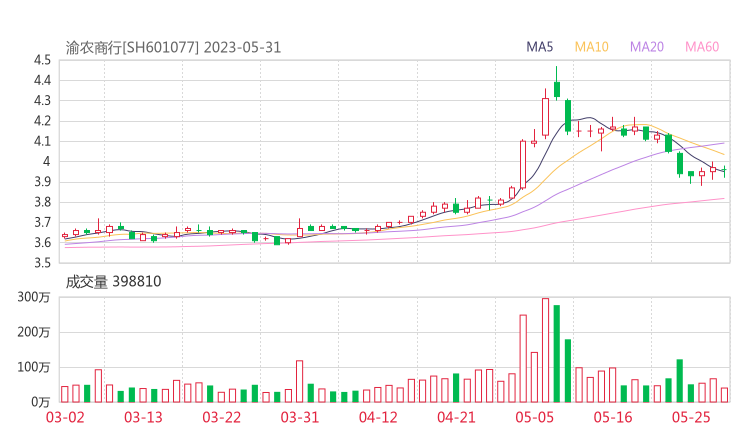Select the chart title 渝农商行[SH601077] 2023-05-31
Viewport: 740px width, 440px height.
tap(173, 48)
